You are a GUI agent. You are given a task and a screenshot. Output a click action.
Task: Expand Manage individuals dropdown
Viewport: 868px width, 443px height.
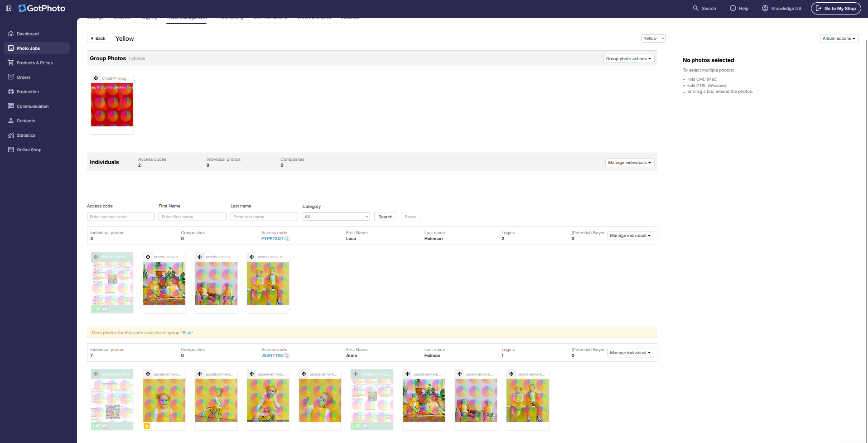[630, 163]
